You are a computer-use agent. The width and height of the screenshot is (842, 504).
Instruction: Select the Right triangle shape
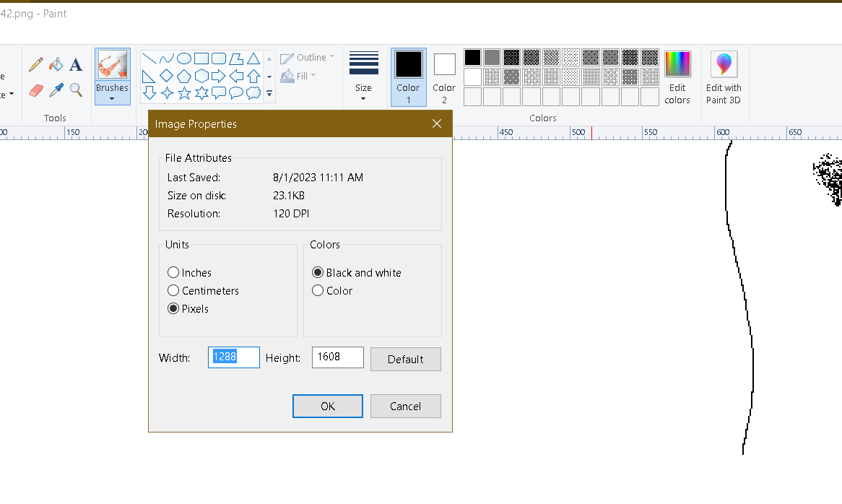click(149, 76)
